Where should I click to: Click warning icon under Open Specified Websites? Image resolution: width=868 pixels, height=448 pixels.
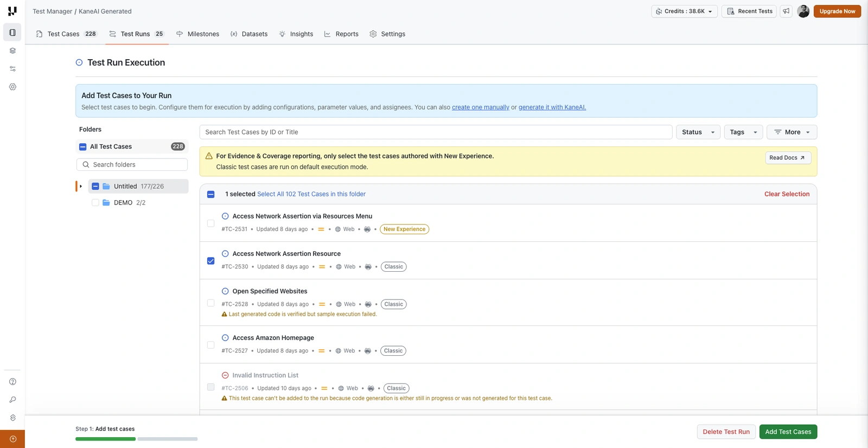(x=225, y=314)
